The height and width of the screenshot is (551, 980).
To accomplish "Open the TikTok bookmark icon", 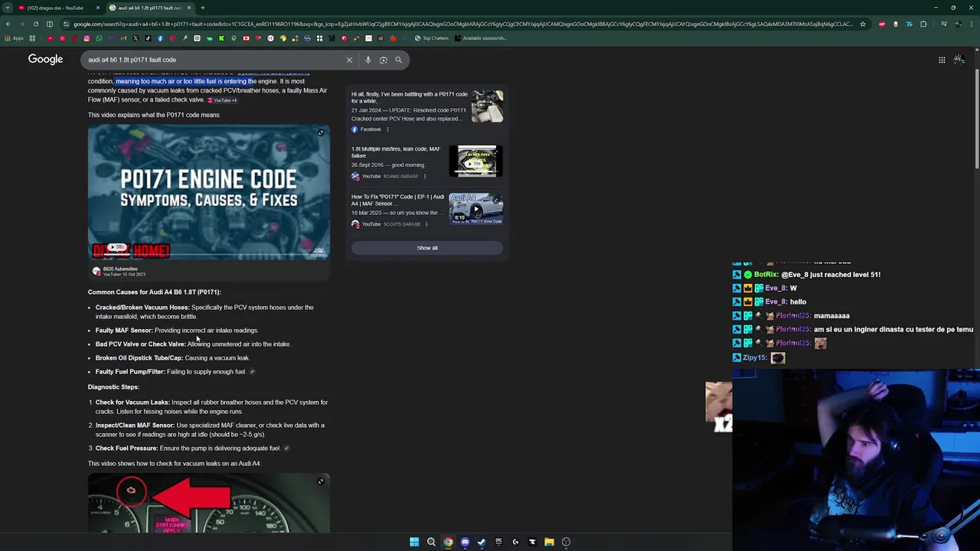I will pyautogui.click(x=148, y=38).
